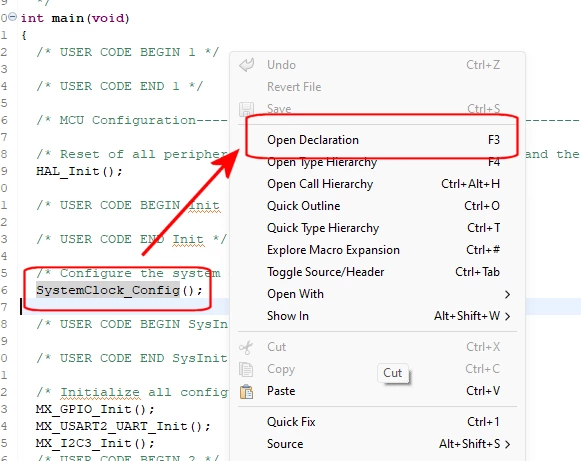Screen dimensions: 581x461
Task: Click the Cut tooltip popup
Action: [393, 373]
